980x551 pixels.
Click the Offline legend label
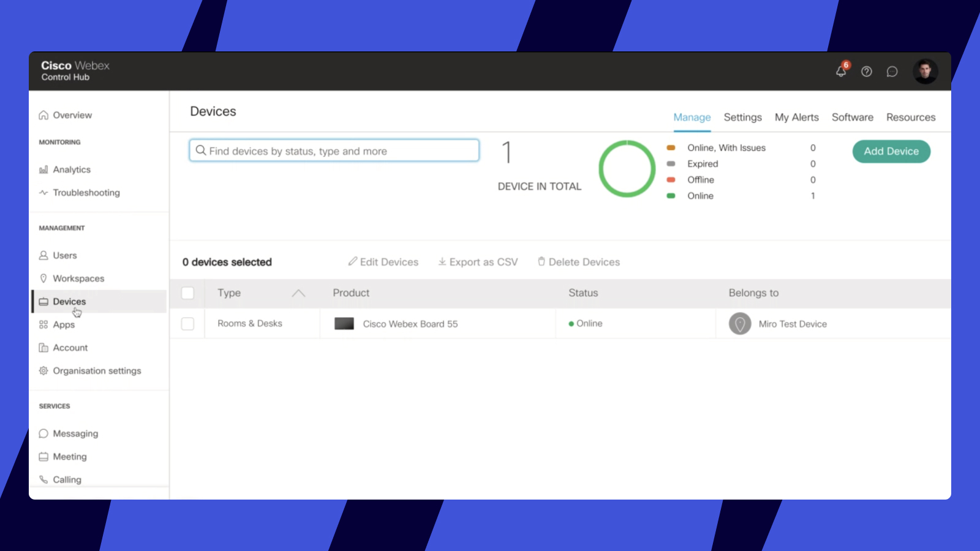[x=701, y=179]
